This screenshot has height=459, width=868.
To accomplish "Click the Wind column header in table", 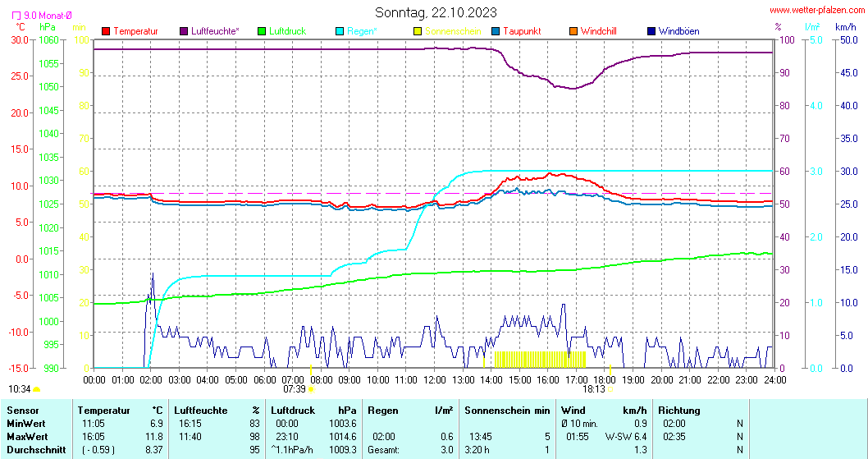I will [573, 411].
